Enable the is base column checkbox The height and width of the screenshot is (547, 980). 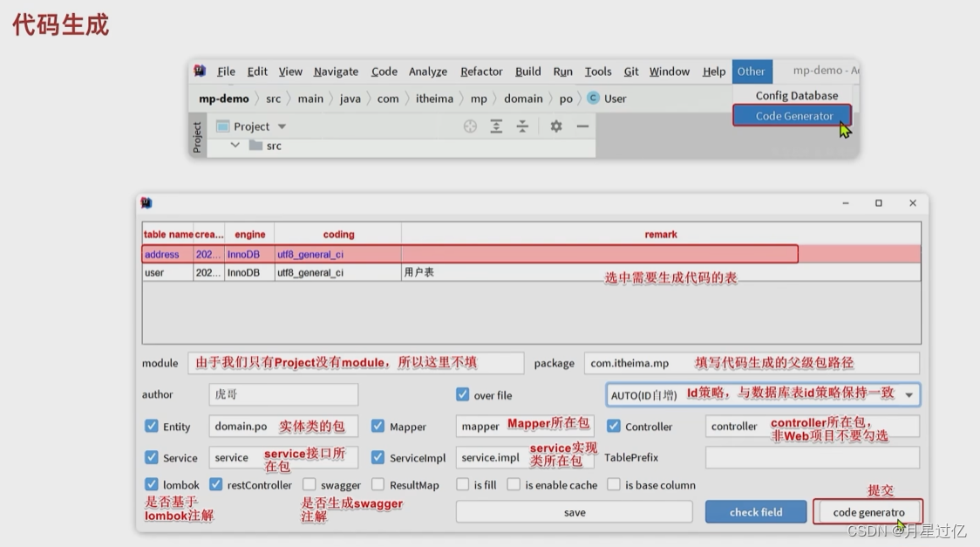tap(614, 484)
